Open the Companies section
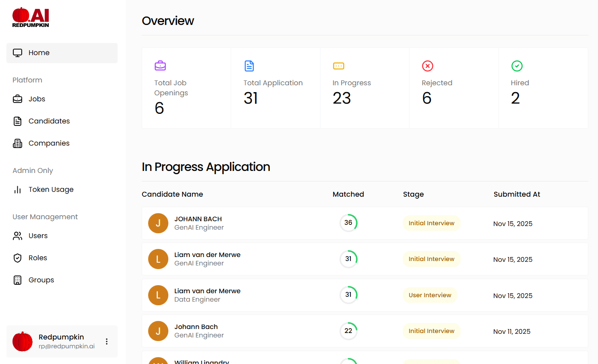Image resolution: width=598 pixels, height=364 pixels. coord(49,143)
